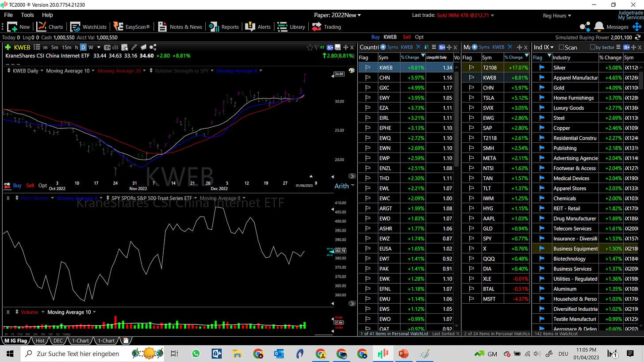Open the Countries watchlist hamburger menu icon
The height and width of the screenshot is (362, 644).
click(x=434, y=47)
